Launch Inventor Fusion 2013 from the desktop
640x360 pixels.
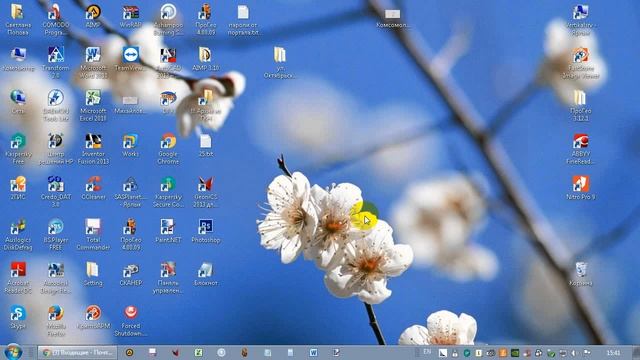[x=93, y=149]
